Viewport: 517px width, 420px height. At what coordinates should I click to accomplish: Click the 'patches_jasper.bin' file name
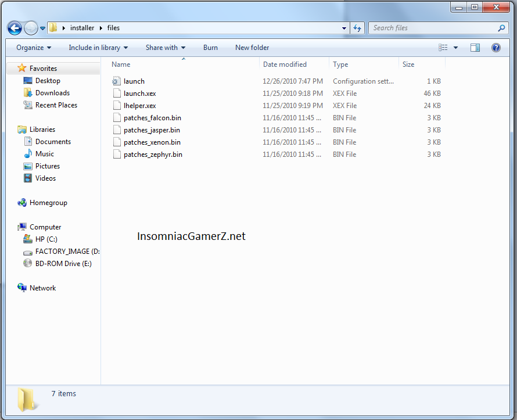[x=152, y=130]
